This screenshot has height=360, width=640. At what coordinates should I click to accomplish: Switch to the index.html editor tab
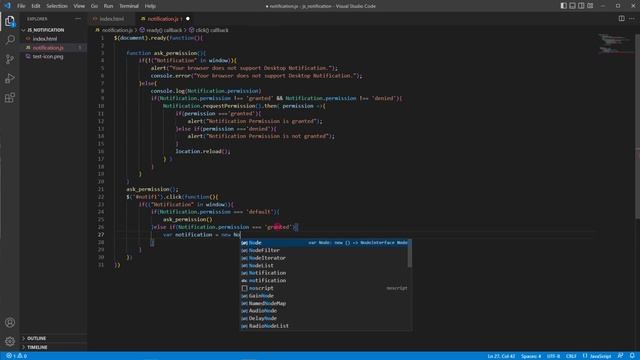point(111,19)
